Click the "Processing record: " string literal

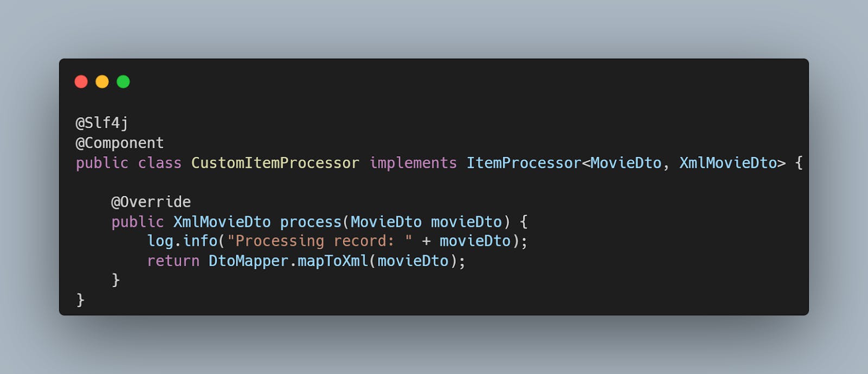pyautogui.click(x=320, y=241)
